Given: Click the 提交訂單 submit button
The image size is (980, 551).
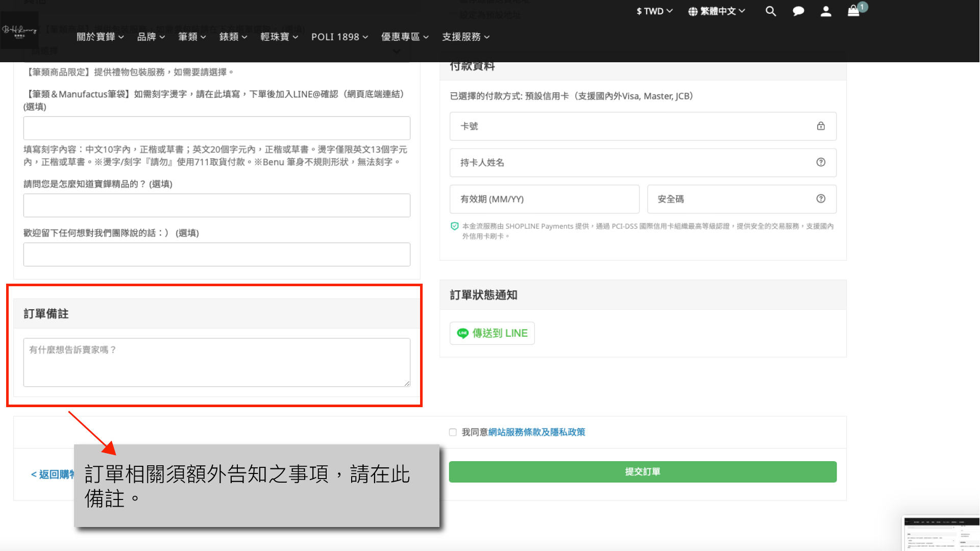Looking at the screenshot, I should [x=643, y=472].
